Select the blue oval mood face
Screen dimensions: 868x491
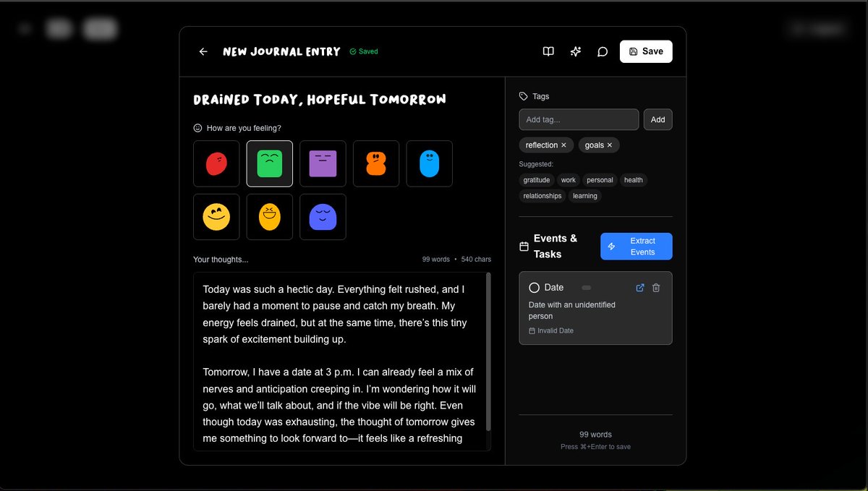[430, 163]
